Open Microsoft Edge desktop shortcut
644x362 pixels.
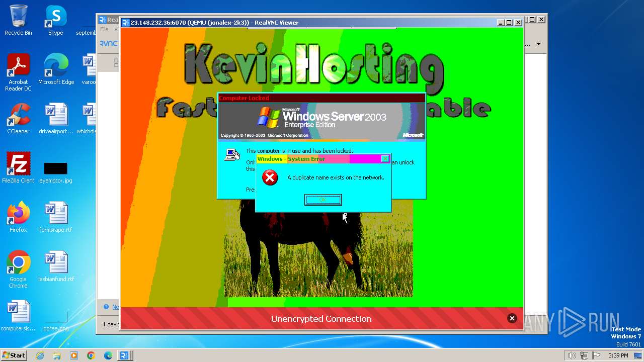[x=56, y=69]
